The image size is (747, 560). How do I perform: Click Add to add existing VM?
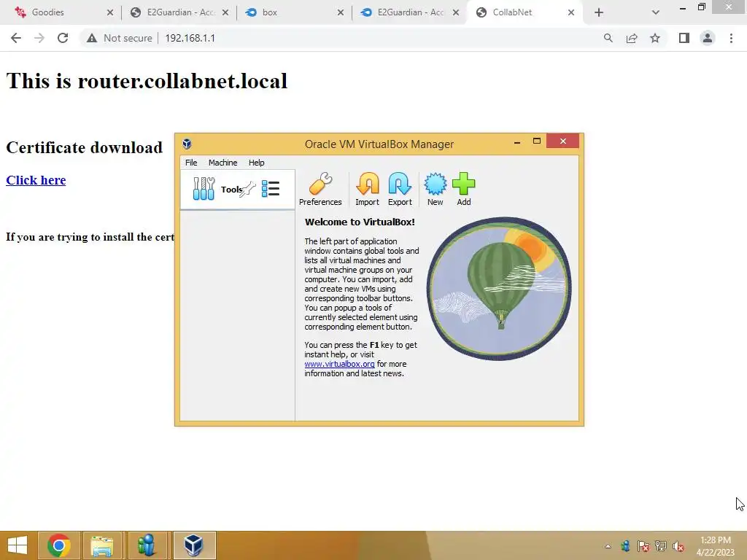[x=463, y=189]
